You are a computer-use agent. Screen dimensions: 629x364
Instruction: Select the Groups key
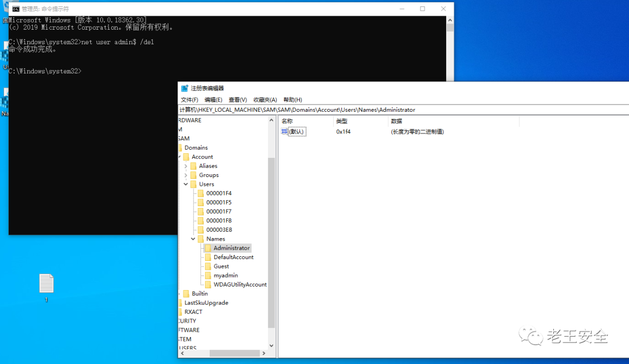pos(209,175)
